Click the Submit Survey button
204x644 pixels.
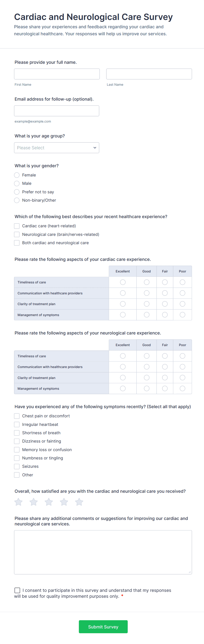tap(103, 626)
